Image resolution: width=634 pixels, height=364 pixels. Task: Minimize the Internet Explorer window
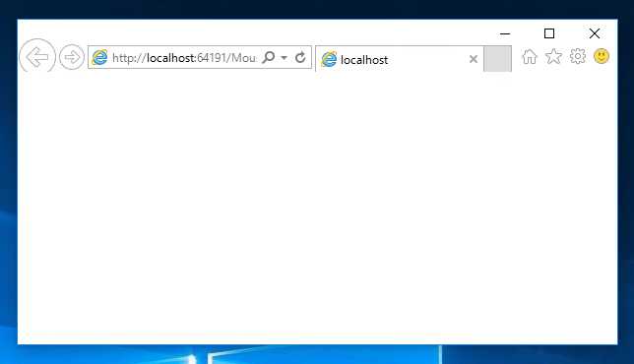point(505,33)
